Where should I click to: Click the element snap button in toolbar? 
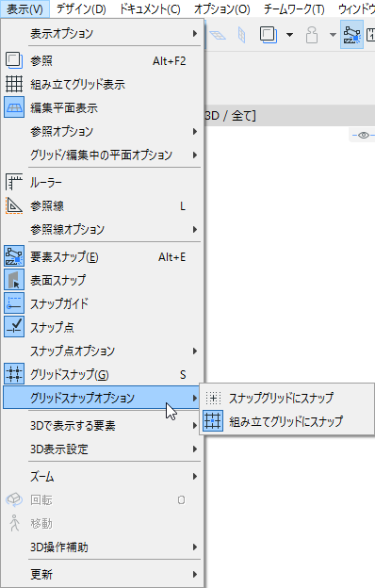pos(351,35)
